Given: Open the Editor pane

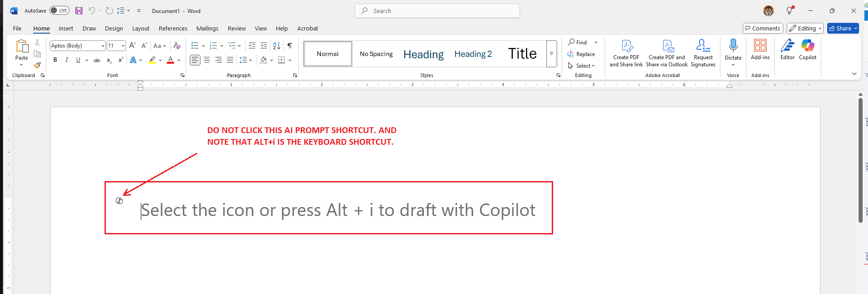Looking at the screenshot, I should pyautogui.click(x=787, y=49).
